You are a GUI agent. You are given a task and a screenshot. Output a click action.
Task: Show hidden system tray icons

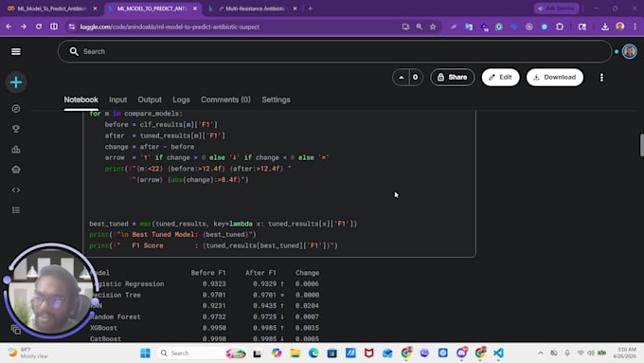[x=540, y=354]
